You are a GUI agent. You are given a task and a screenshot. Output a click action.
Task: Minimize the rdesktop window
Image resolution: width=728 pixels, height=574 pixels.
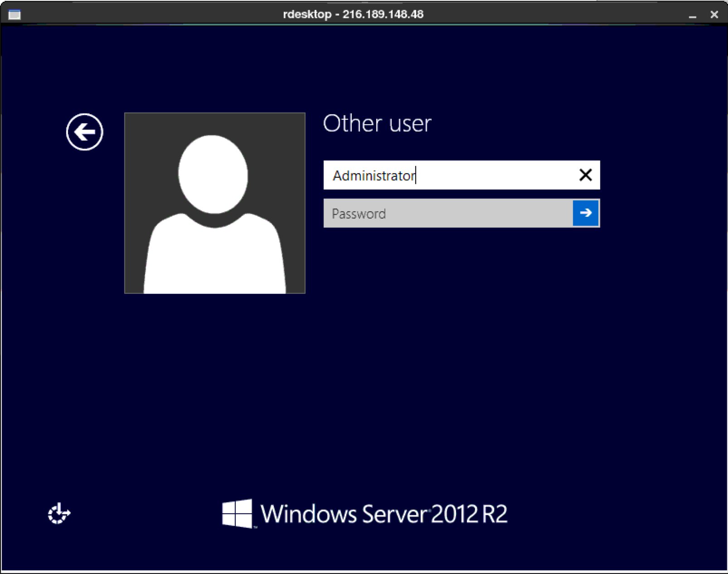coord(692,15)
